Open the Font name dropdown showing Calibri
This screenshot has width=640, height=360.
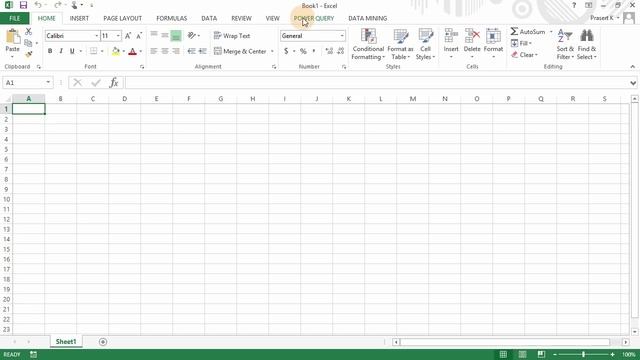97,36
